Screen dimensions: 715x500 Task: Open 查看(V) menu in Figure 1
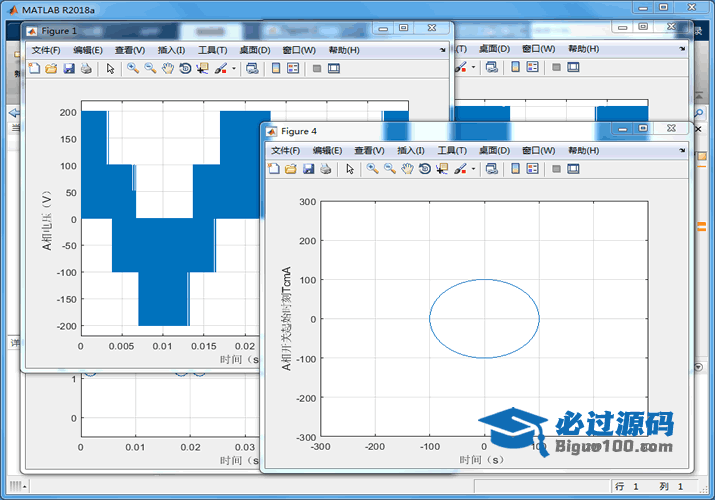point(130,50)
